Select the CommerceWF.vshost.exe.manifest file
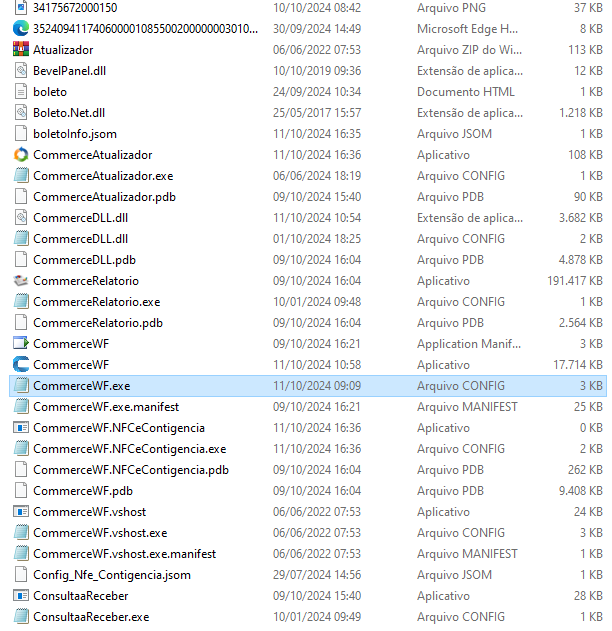 (124, 554)
